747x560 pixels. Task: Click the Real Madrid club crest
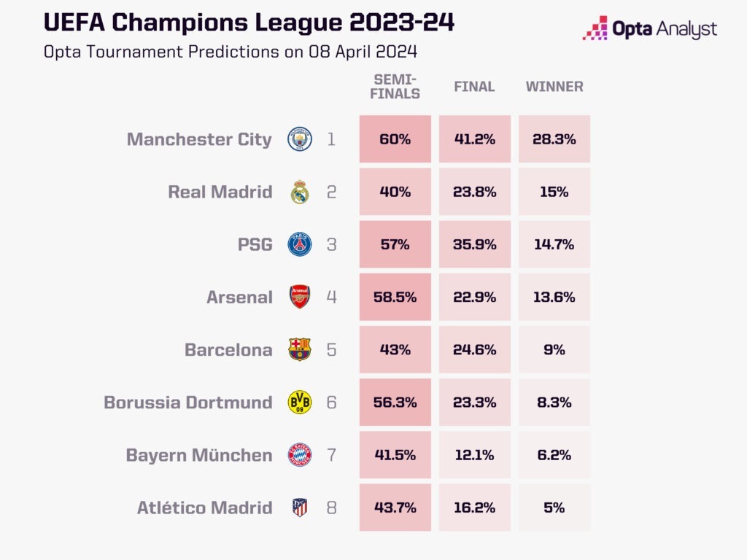point(300,192)
